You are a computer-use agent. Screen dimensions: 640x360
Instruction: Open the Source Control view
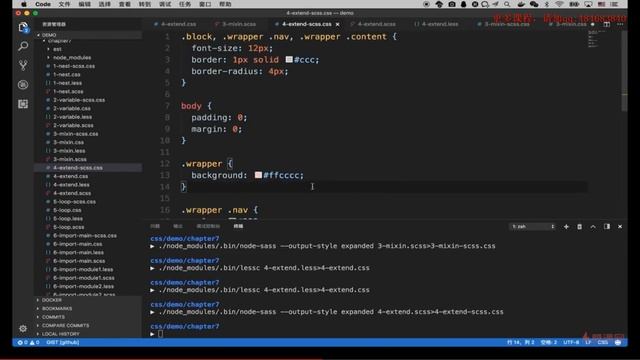coord(23,65)
